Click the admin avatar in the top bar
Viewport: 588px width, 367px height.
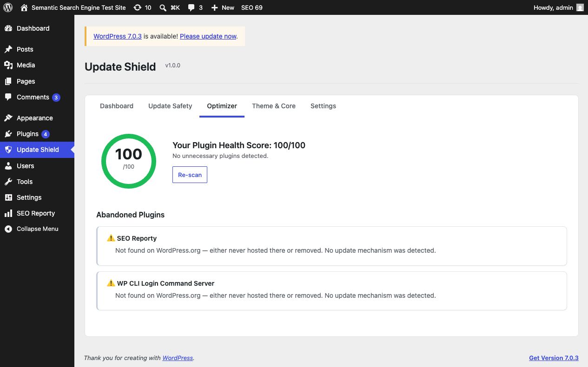(x=580, y=7)
